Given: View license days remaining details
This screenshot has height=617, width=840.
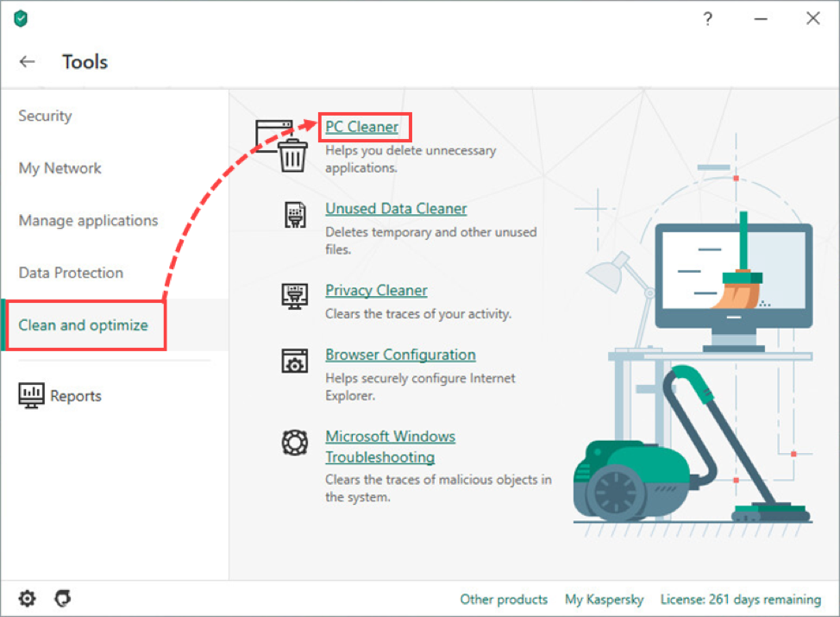Looking at the screenshot, I should 740,599.
